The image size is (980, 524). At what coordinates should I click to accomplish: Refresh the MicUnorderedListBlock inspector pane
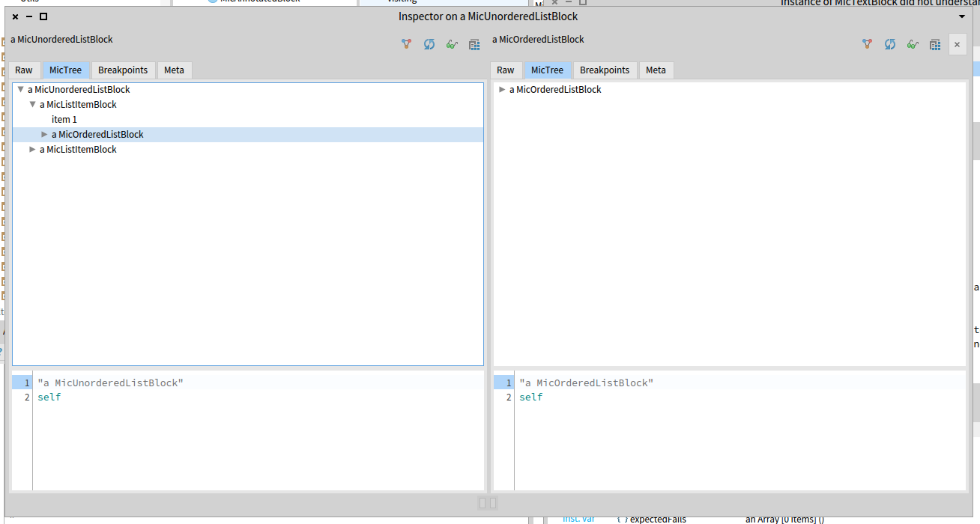429,44
